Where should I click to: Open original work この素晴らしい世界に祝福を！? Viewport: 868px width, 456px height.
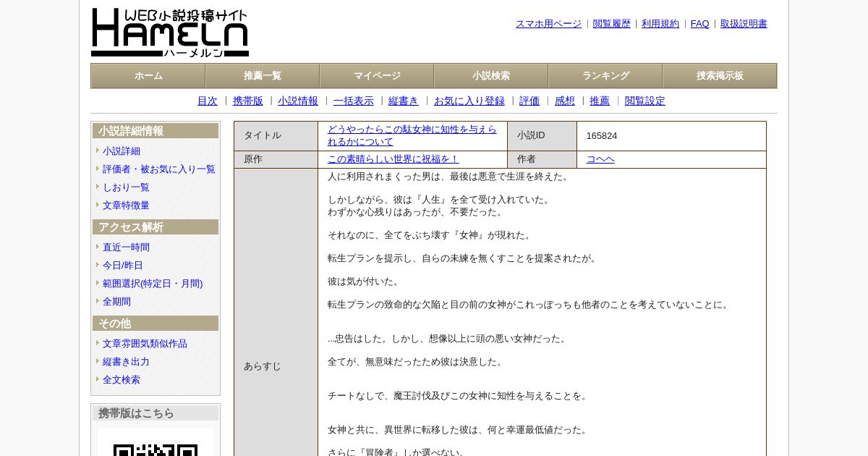tap(393, 159)
